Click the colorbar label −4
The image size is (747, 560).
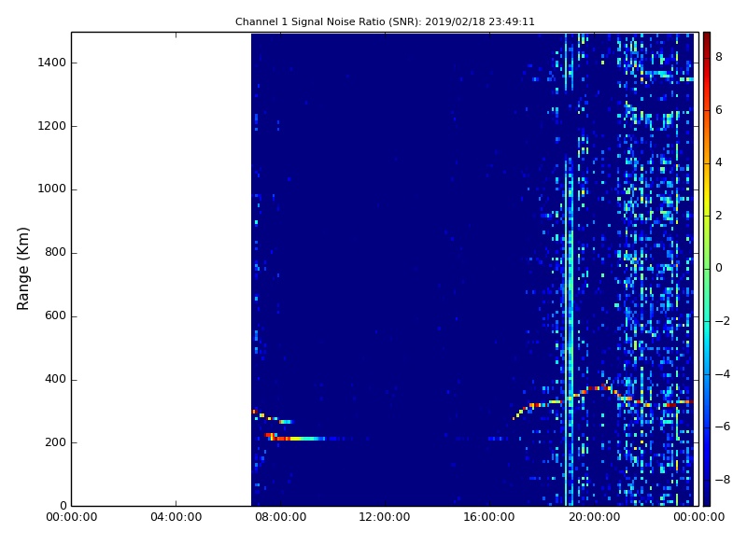point(722,374)
